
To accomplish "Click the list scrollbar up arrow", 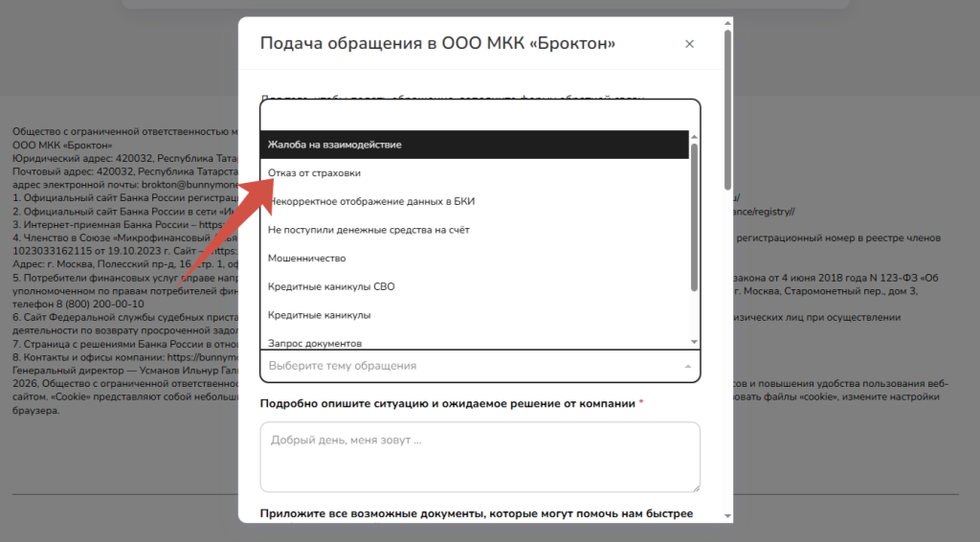I will 694,136.
